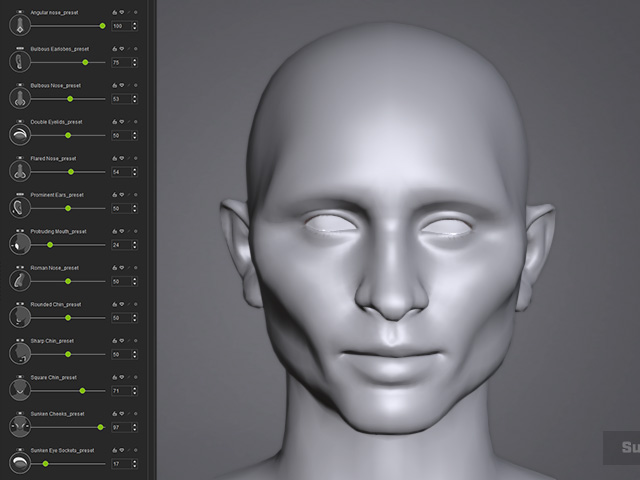Image resolution: width=640 pixels, height=480 pixels.
Task: Click the 'Prominent Ears_preset' label text
Action: 57,195
